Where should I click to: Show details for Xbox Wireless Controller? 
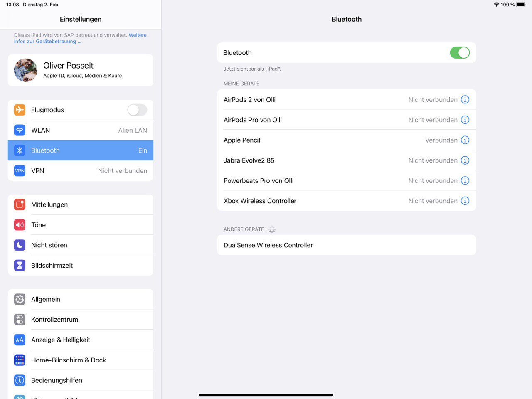click(465, 201)
